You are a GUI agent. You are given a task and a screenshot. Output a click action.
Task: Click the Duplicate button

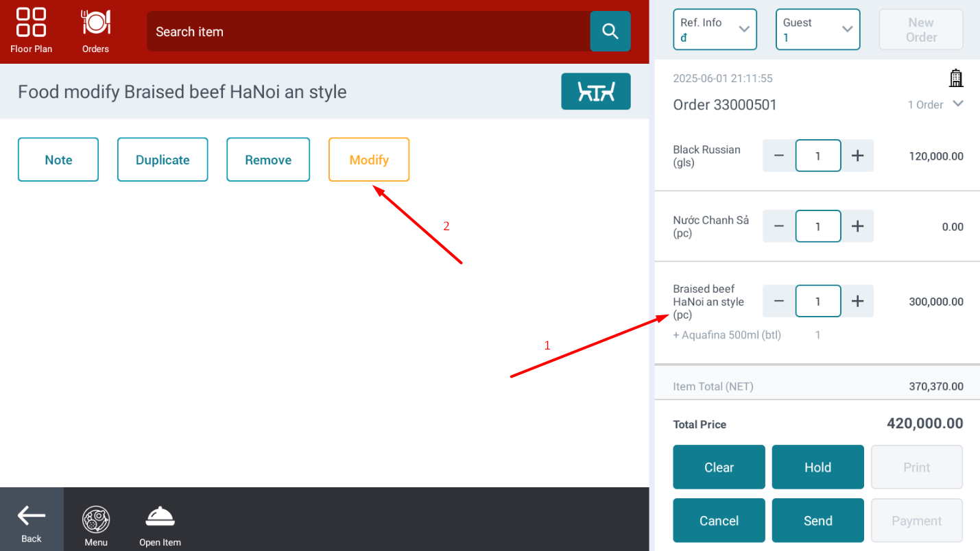163,160
